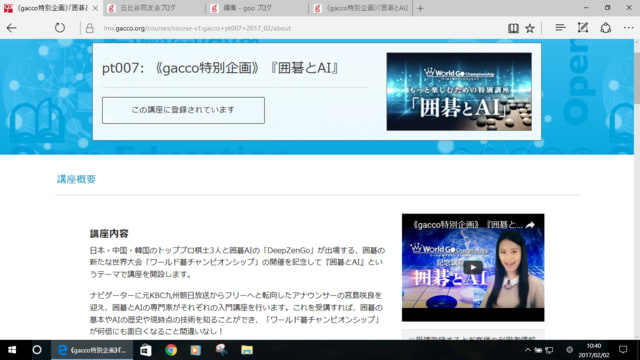Image resolution: width=640 pixels, height=360 pixels.
Task: Switch to the 日比谷同友会ブログ tab
Action: [154, 8]
